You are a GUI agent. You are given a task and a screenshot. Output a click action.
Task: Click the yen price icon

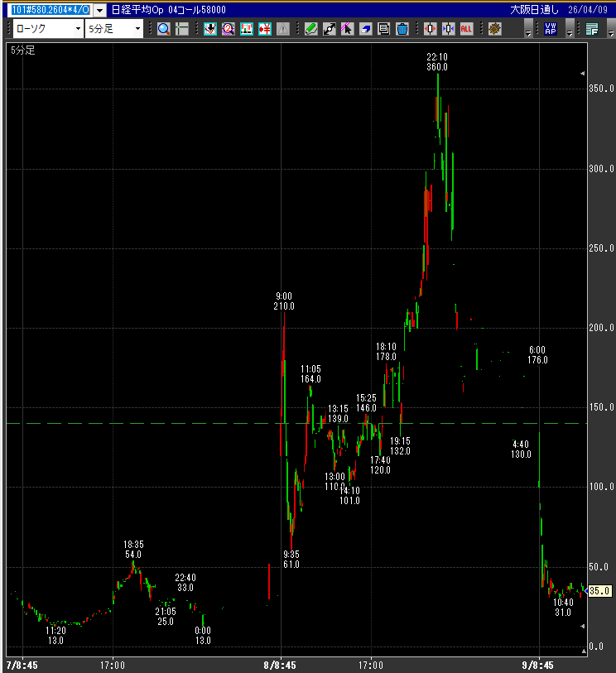point(265,29)
